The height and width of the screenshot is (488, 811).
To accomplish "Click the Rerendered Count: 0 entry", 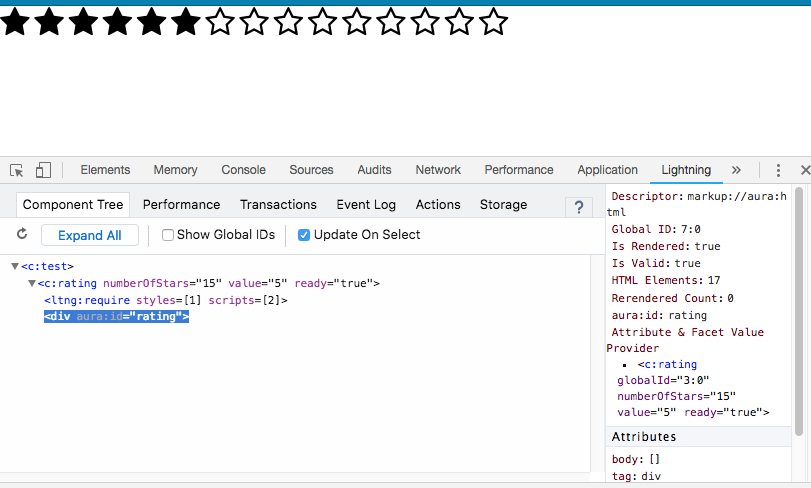I will tap(672, 298).
